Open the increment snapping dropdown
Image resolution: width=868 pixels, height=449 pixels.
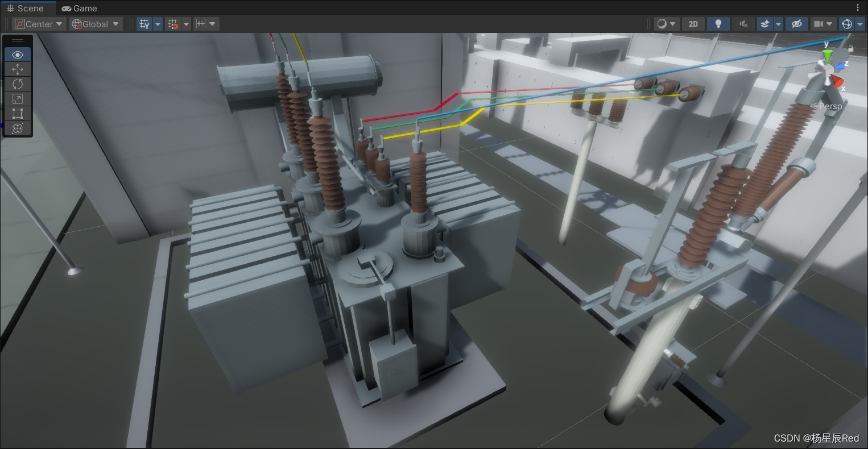pos(206,24)
